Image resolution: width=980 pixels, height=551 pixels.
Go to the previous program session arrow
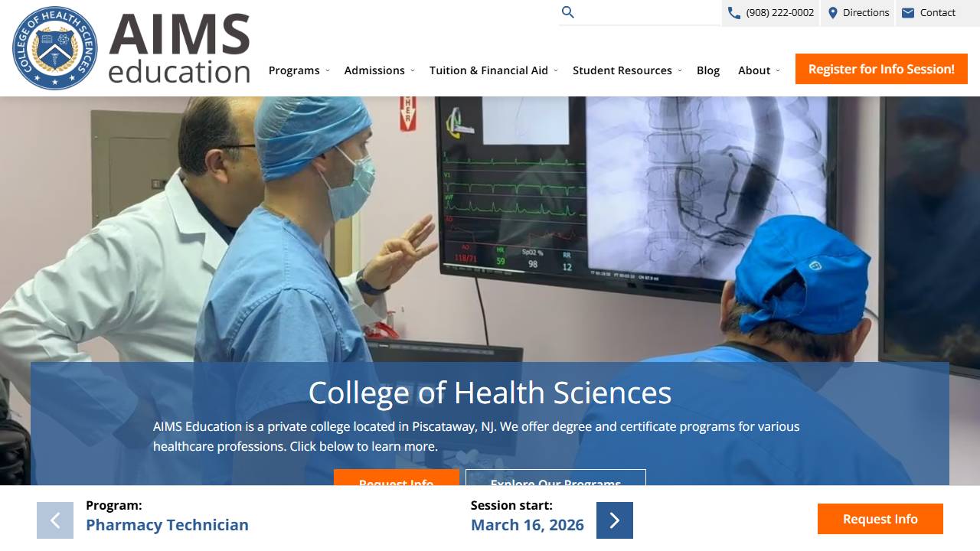point(55,520)
